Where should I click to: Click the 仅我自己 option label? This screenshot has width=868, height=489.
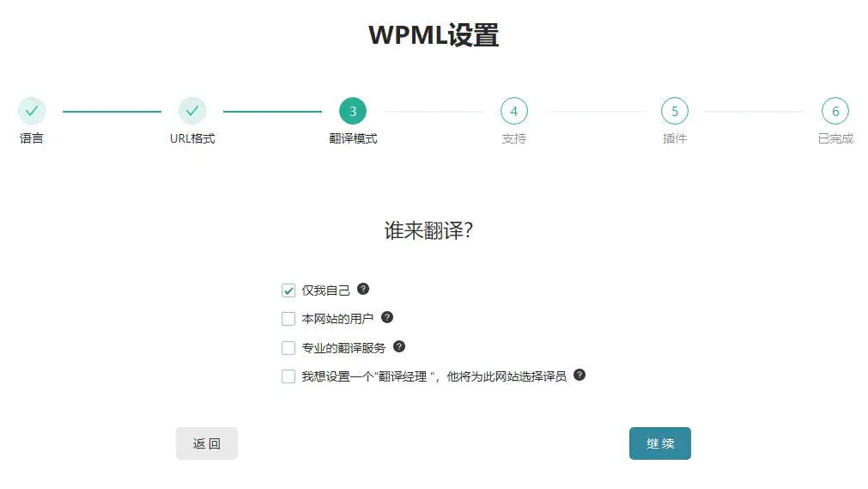pos(325,290)
